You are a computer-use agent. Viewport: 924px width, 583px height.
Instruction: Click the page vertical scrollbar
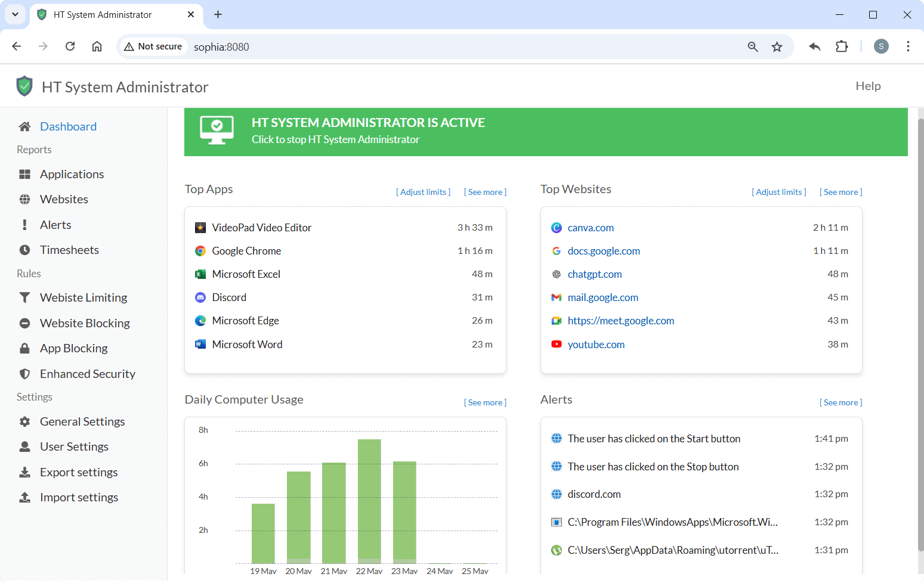[920, 334]
